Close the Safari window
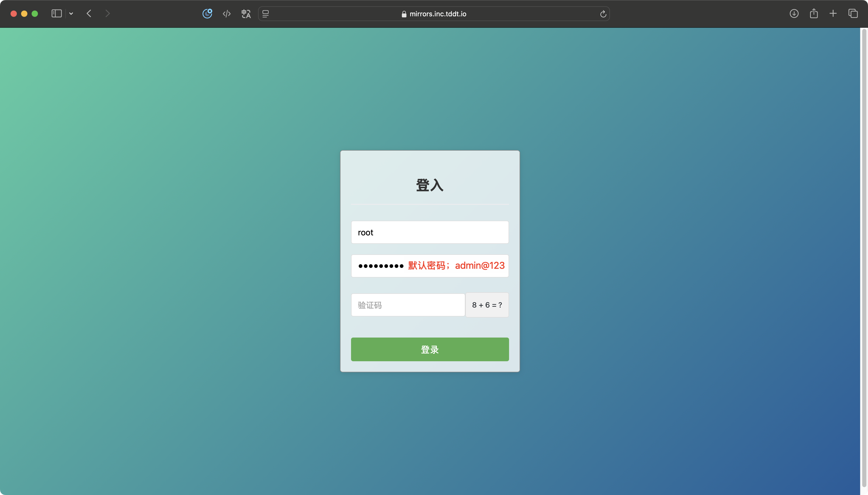 coord(14,14)
